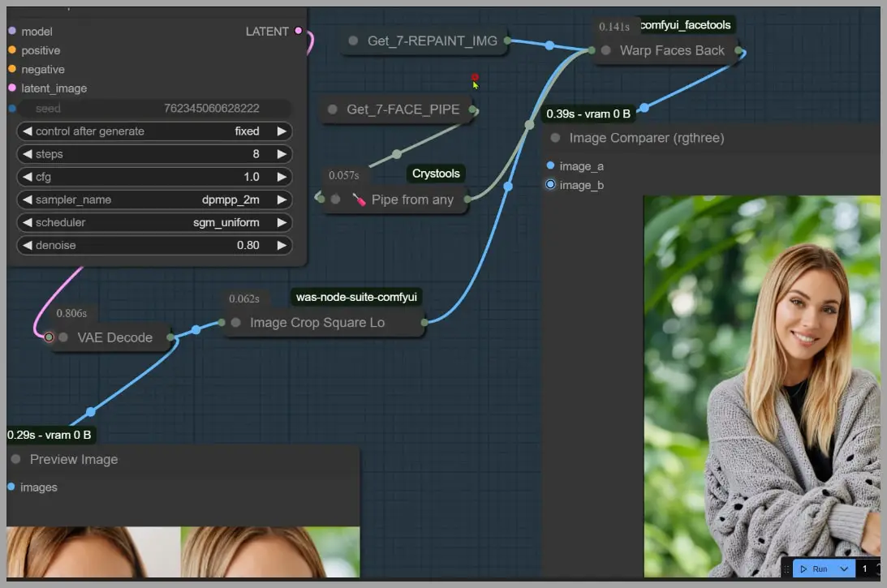The height and width of the screenshot is (588, 887).
Task: Click reroute dot above Preview Image node
Action: click(x=91, y=412)
